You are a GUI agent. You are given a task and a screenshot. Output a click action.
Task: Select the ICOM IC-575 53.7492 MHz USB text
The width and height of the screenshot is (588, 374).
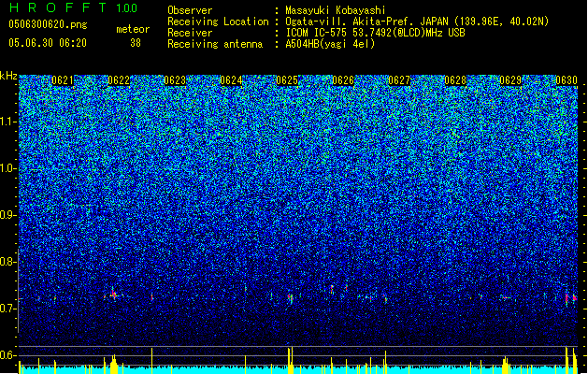point(376,33)
